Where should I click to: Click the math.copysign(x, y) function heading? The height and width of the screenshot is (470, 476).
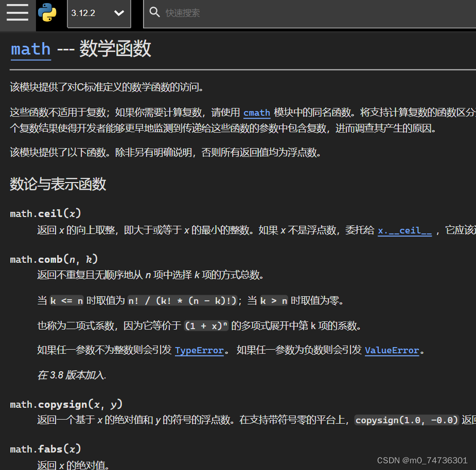(x=61, y=404)
